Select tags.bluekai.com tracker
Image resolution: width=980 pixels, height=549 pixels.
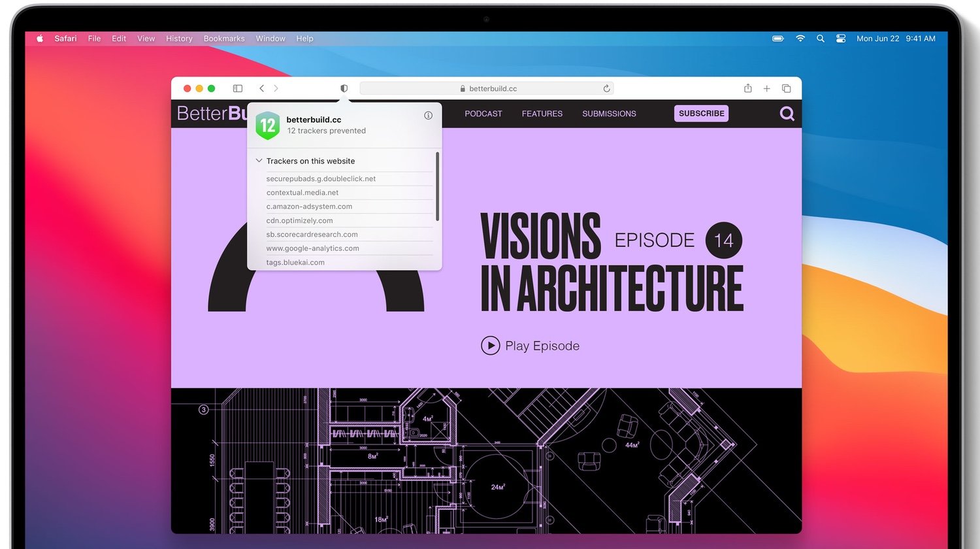coord(295,262)
